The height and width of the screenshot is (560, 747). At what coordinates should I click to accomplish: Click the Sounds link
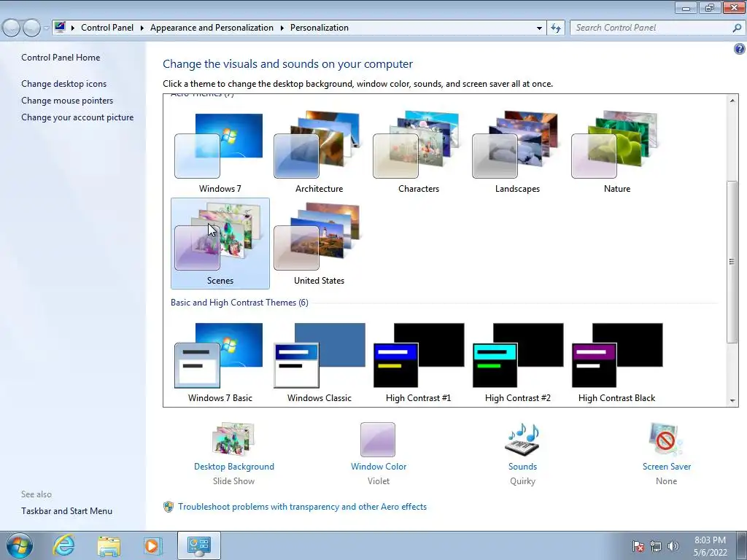[522, 467]
